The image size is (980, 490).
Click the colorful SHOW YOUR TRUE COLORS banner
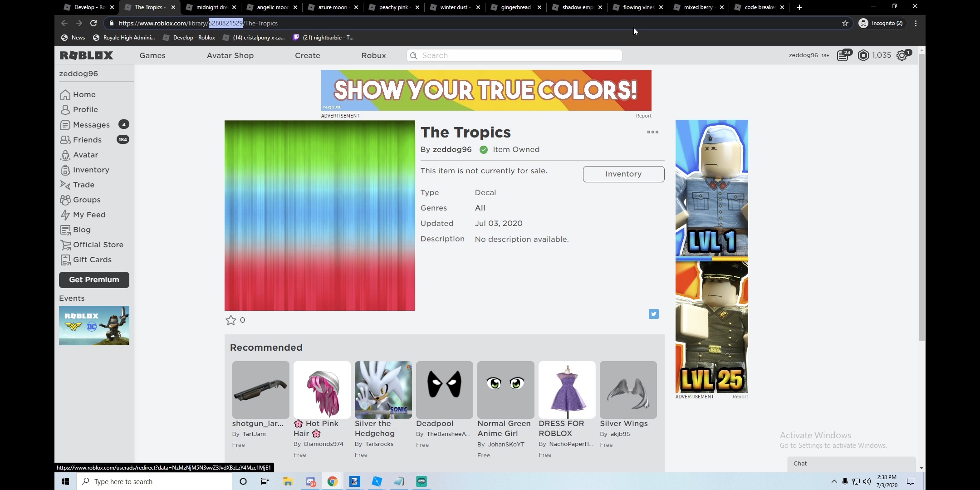[x=485, y=90]
